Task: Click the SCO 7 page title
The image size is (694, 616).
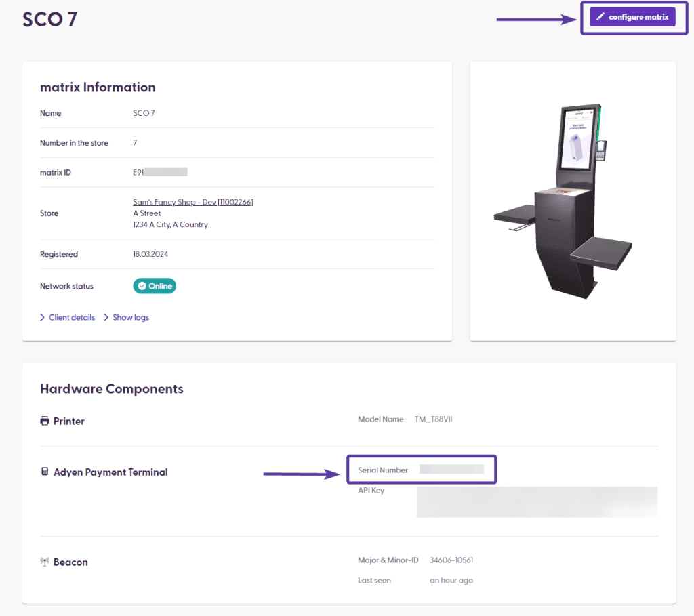Action: pyautogui.click(x=50, y=20)
